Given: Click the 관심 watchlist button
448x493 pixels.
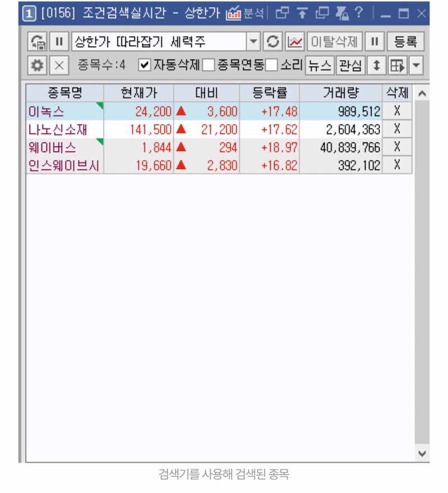Looking at the screenshot, I should (x=351, y=66).
